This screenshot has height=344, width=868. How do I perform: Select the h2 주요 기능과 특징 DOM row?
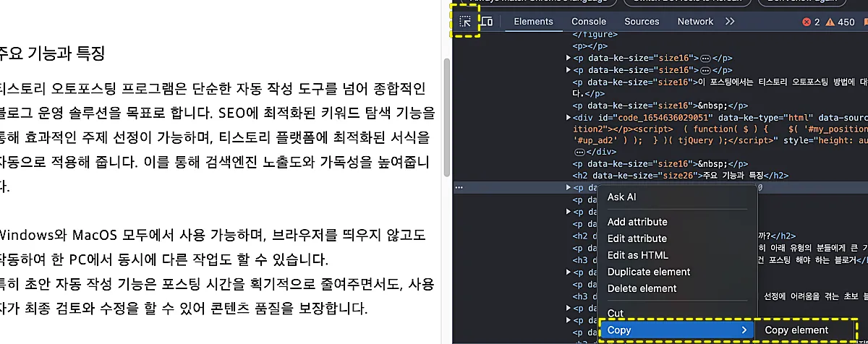click(x=680, y=176)
